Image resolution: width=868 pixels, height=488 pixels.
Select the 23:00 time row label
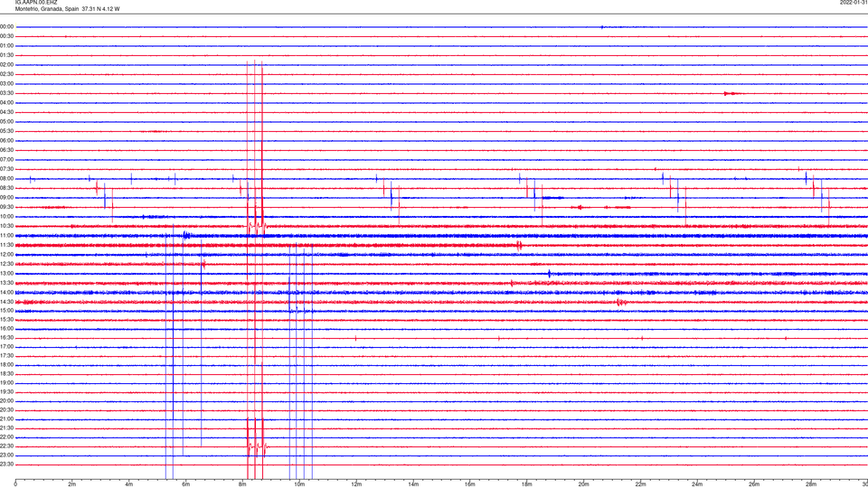(6, 455)
